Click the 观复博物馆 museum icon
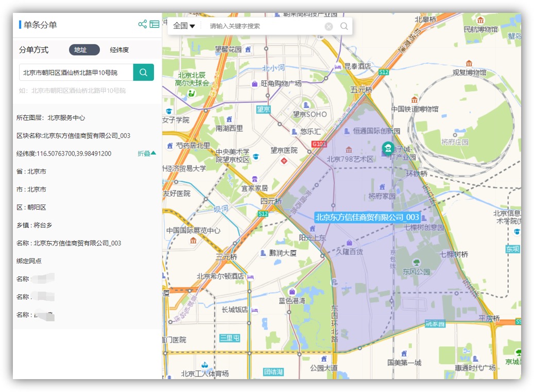This screenshot has height=392, width=534. [469, 63]
